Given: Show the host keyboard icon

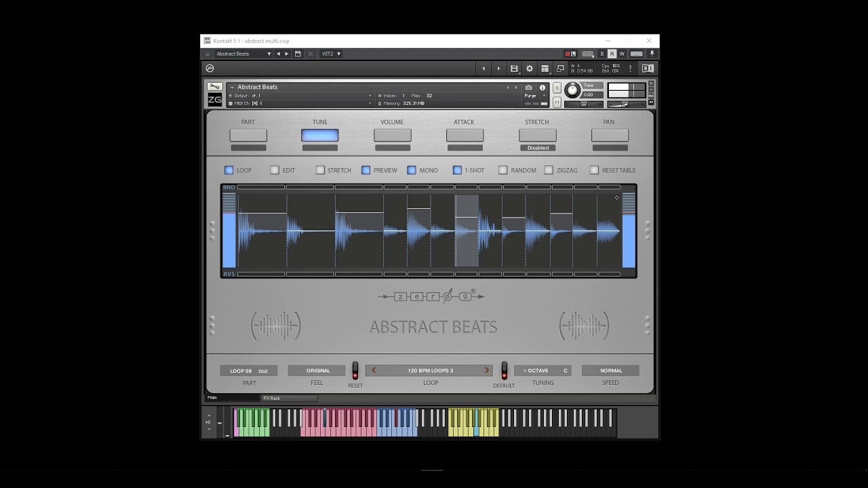Looking at the screenshot, I should [588, 54].
